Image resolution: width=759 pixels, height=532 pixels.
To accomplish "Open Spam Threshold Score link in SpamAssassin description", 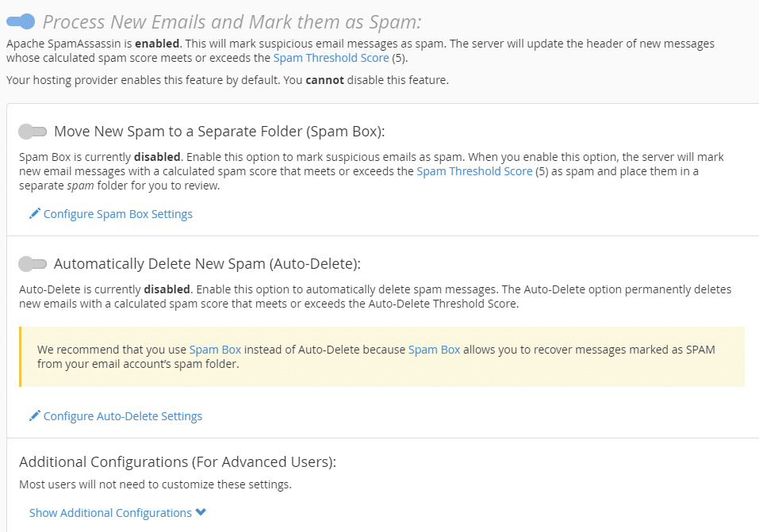I will coord(331,58).
